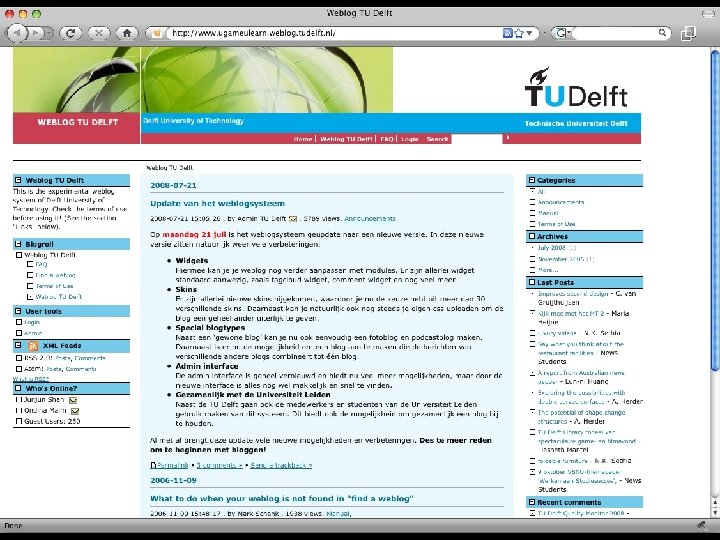Collapse the Weblog TU Delft sidebar widget

tap(18, 180)
